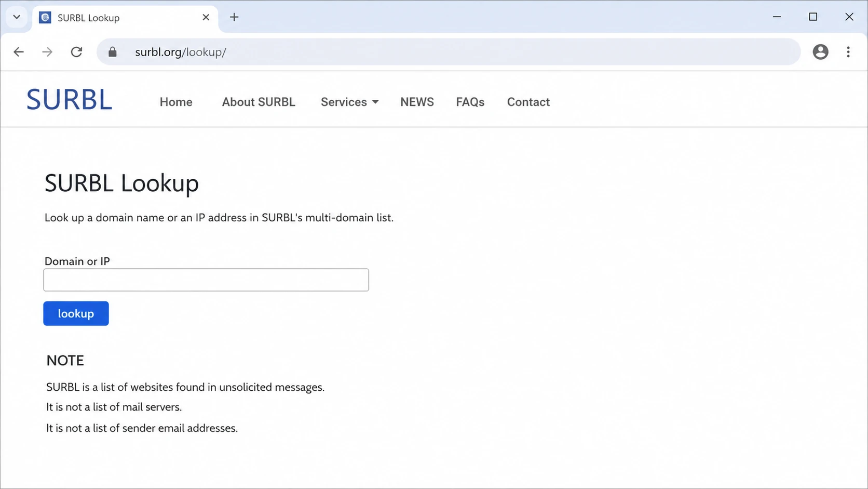The width and height of the screenshot is (868, 489).
Task: Click the SURBL Lookup heading
Action: (x=121, y=183)
